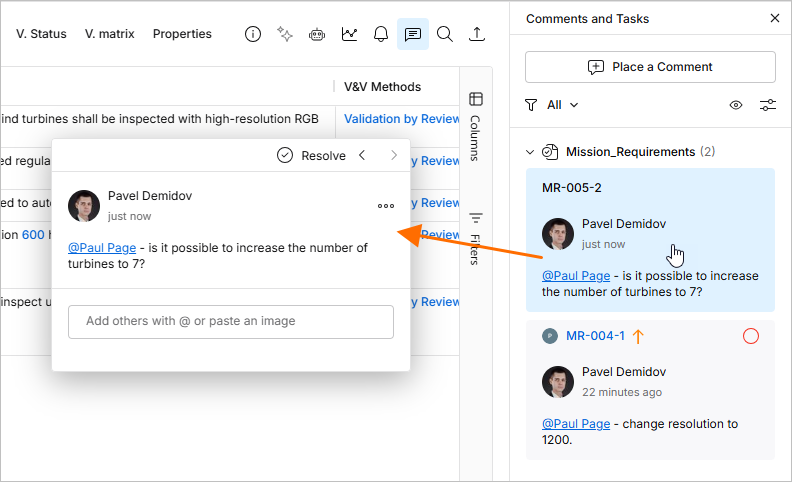
Task: Collapse the Mission_Requirements group
Action: click(530, 152)
